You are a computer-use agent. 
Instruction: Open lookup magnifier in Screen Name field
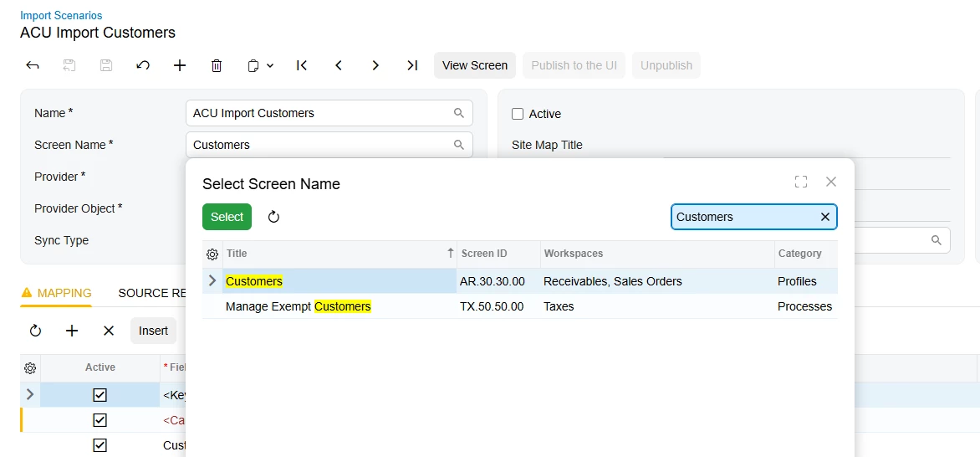(459, 145)
